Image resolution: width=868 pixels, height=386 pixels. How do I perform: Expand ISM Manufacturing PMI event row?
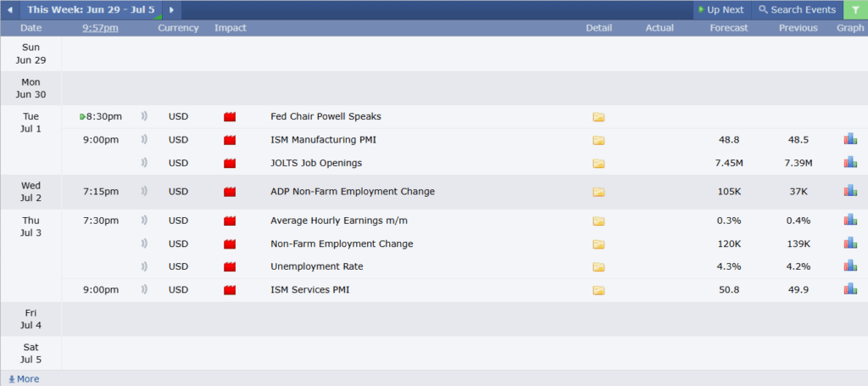coord(465,140)
